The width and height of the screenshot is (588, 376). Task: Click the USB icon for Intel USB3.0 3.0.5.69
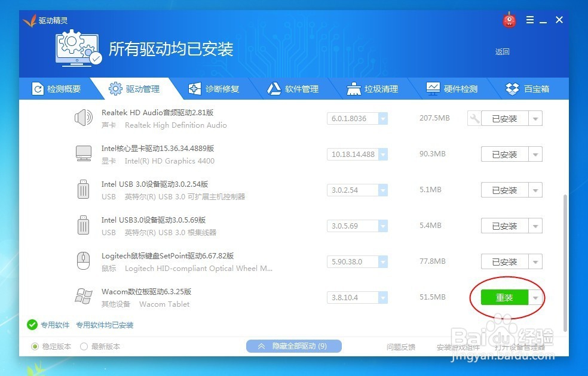(83, 225)
